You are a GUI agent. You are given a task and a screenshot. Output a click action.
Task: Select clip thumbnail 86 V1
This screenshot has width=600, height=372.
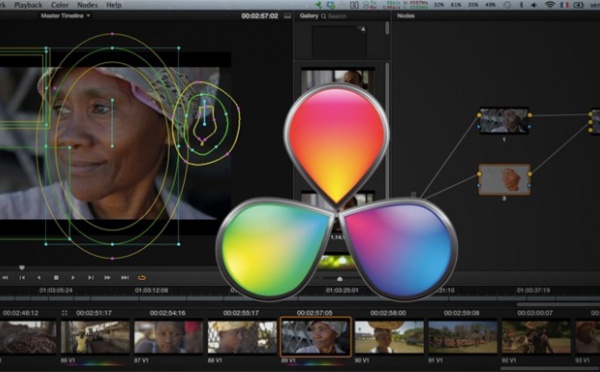[95, 337]
